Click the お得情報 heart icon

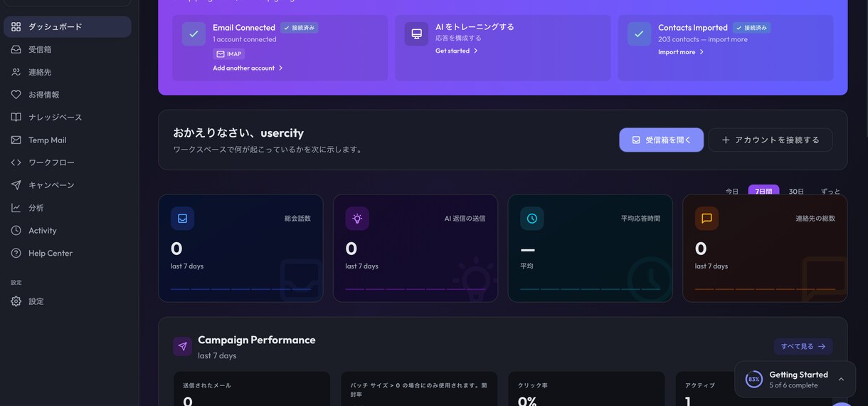(x=16, y=95)
